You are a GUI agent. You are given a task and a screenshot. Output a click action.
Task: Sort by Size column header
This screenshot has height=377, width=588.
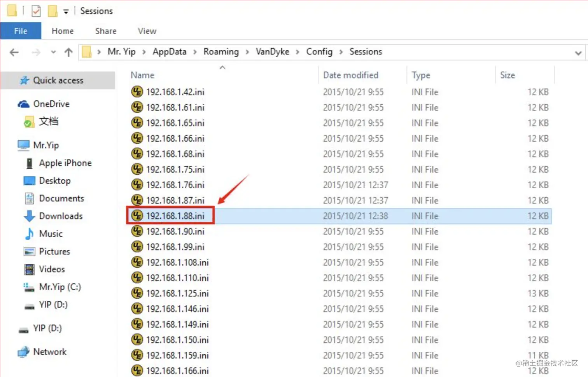pos(507,75)
